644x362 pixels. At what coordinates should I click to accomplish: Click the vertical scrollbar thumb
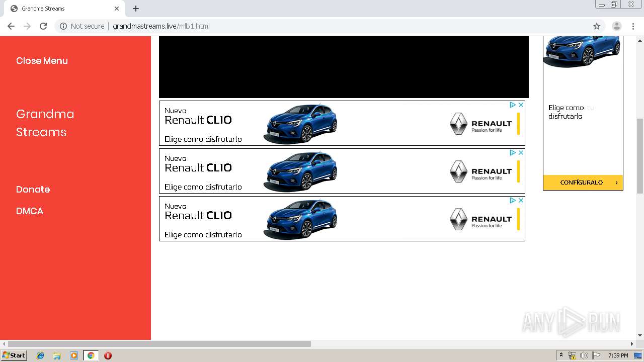point(640,156)
